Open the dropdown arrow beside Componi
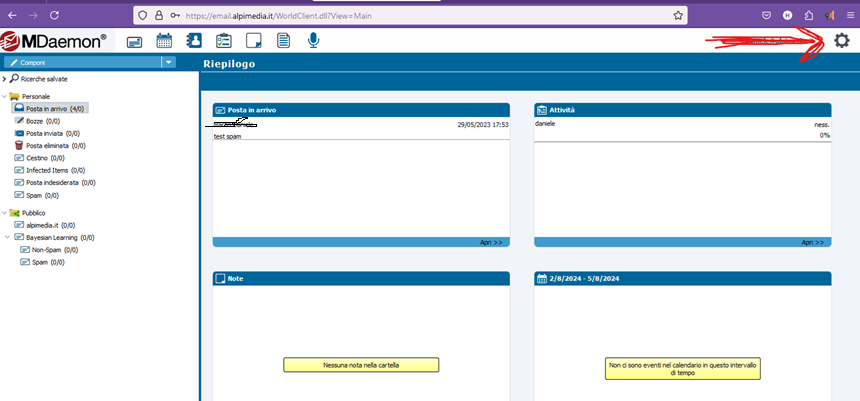Image resolution: width=860 pixels, height=401 pixels. 168,62
